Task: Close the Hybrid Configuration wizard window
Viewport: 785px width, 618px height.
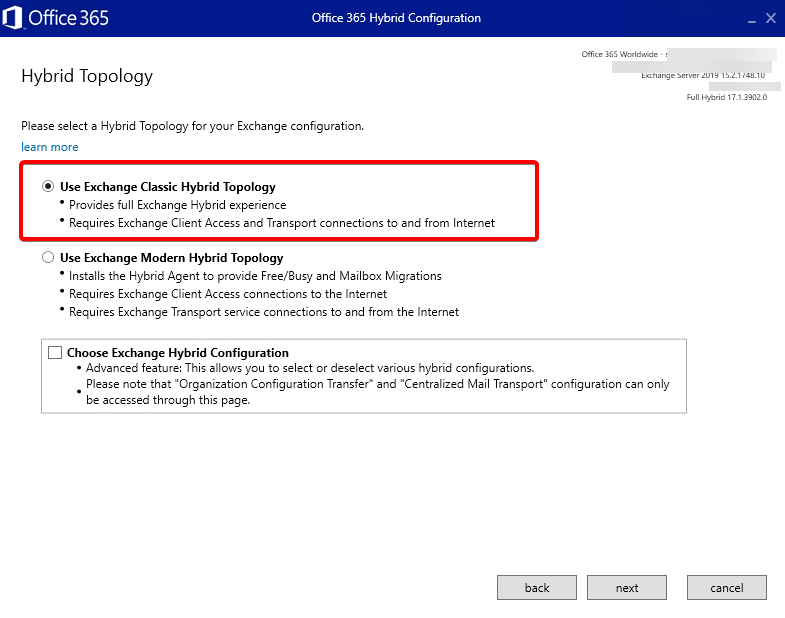Action: coord(770,18)
